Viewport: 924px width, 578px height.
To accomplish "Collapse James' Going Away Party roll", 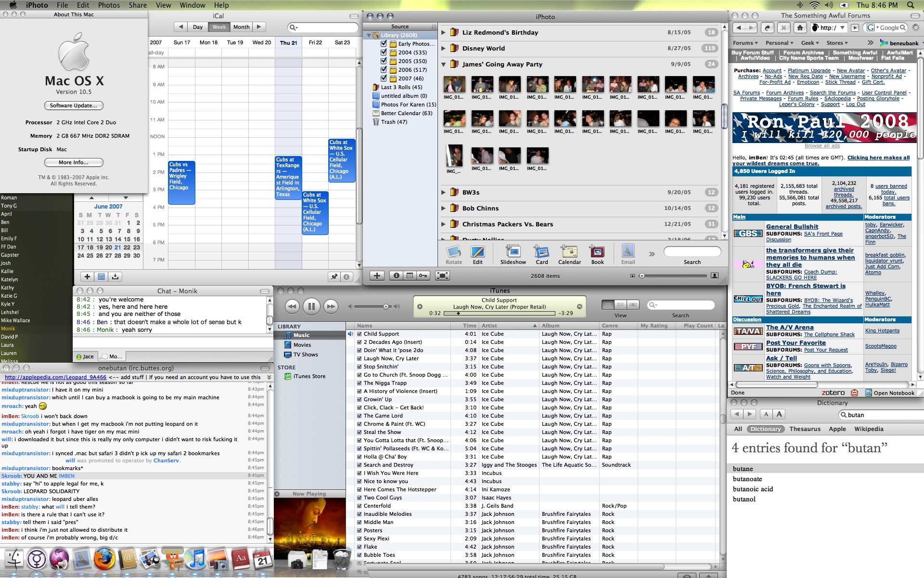I will [x=443, y=64].
